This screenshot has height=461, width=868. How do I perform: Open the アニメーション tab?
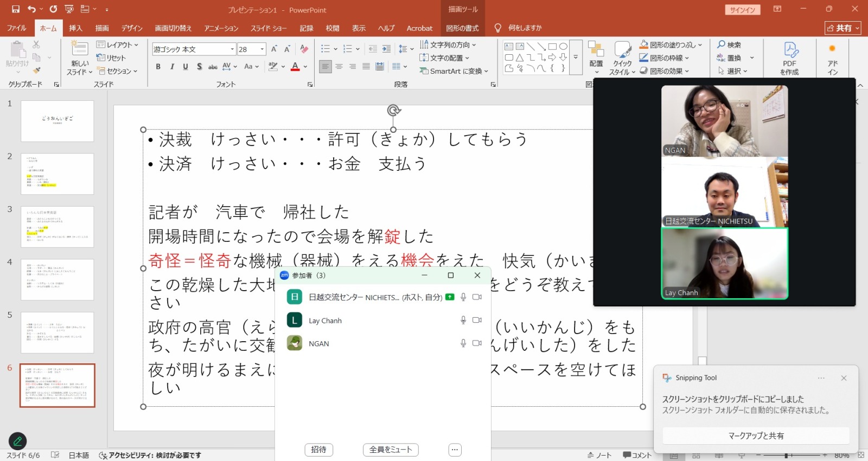click(x=221, y=28)
